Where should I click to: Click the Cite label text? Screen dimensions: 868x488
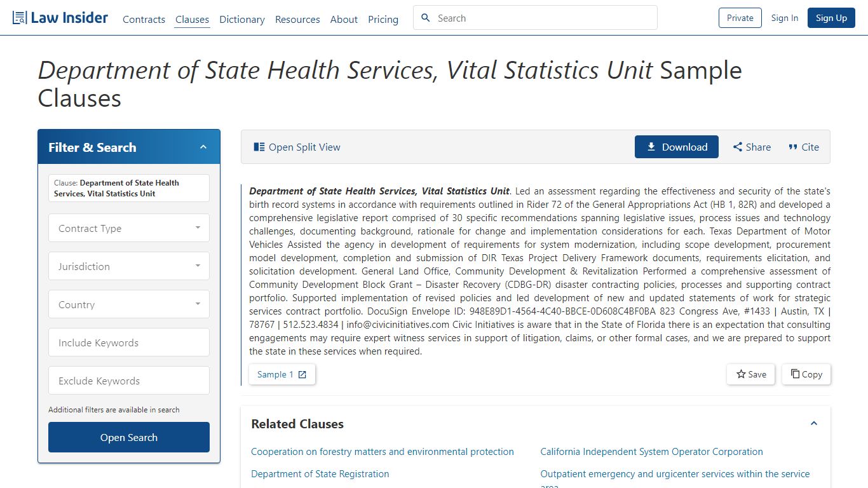pyautogui.click(x=810, y=147)
